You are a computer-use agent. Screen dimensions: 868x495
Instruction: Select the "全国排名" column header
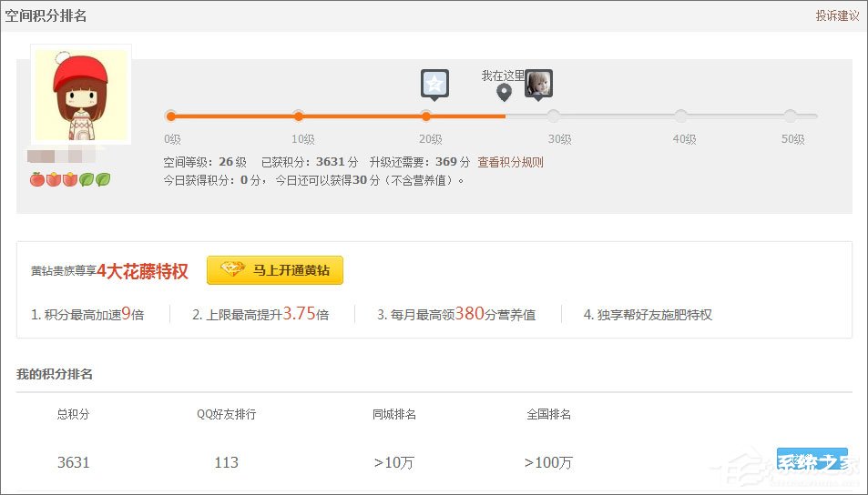click(x=548, y=414)
